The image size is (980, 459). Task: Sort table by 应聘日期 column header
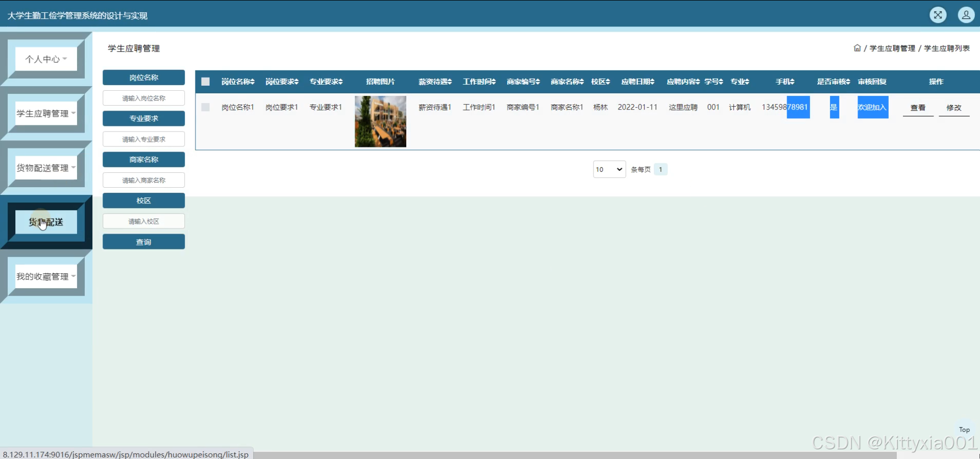[638, 82]
